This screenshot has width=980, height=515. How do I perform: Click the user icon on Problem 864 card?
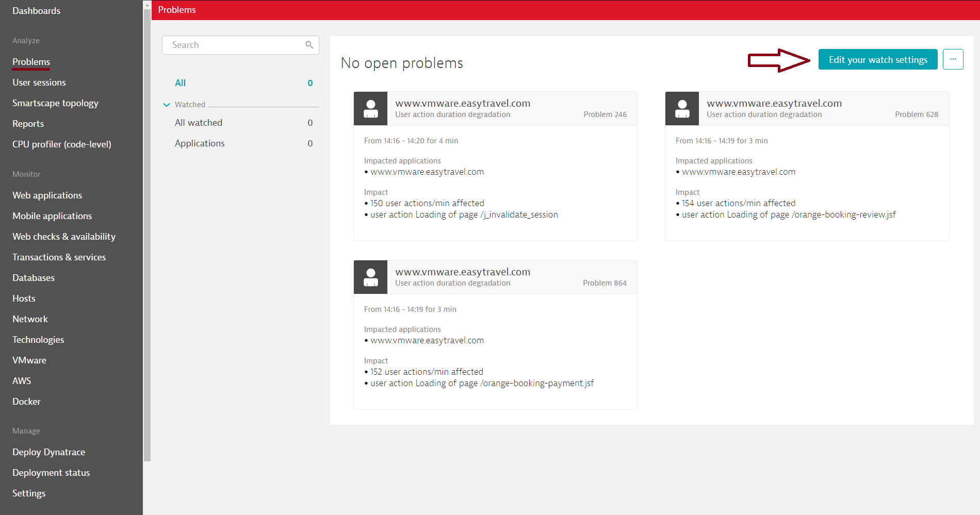point(370,277)
